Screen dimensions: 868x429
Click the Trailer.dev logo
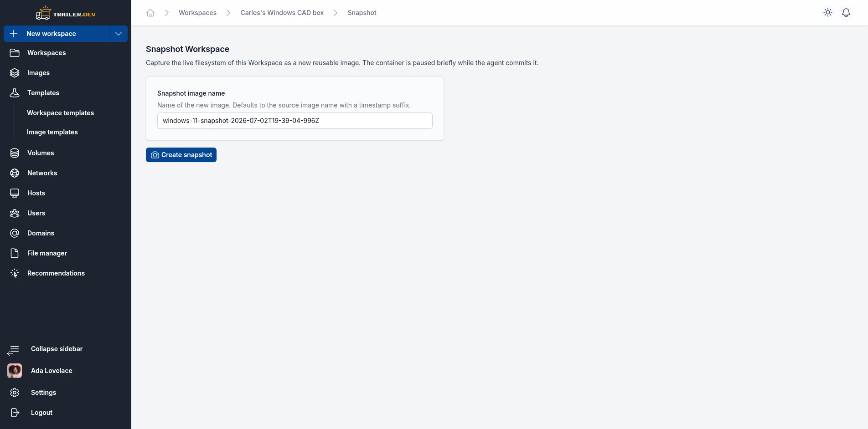click(x=66, y=13)
